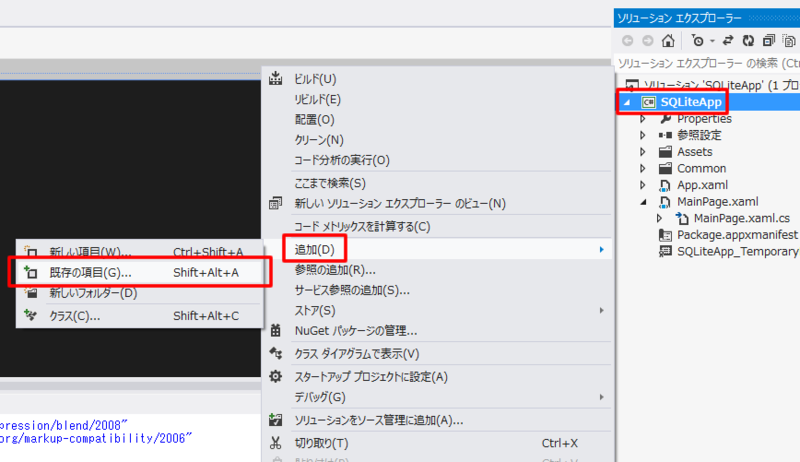The width and height of the screenshot is (800, 462).
Task: Click the icon for 新しい ソリューション エクスプローラー のビュー
Action: [x=276, y=203]
